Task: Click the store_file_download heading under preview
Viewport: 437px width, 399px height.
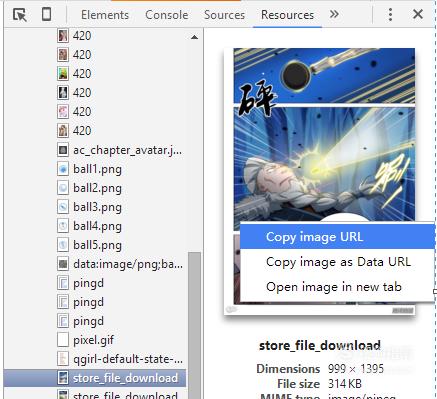Action: click(x=320, y=346)
